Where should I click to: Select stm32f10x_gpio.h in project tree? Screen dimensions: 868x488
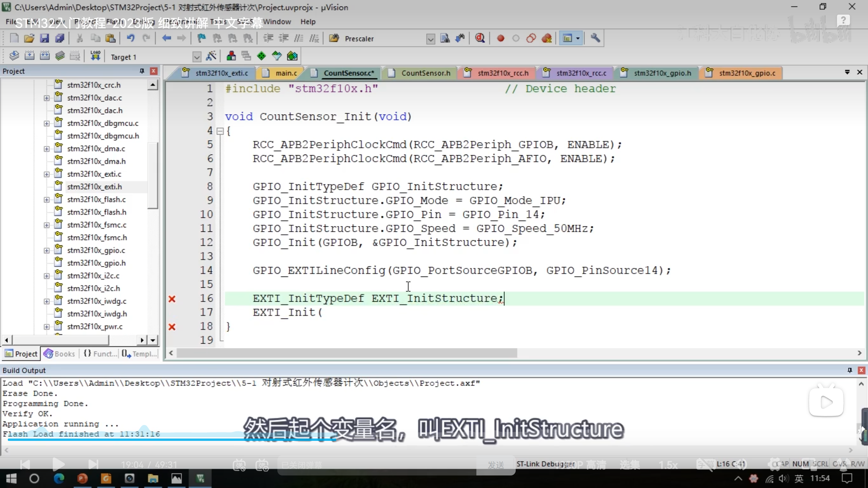[96, 263]
